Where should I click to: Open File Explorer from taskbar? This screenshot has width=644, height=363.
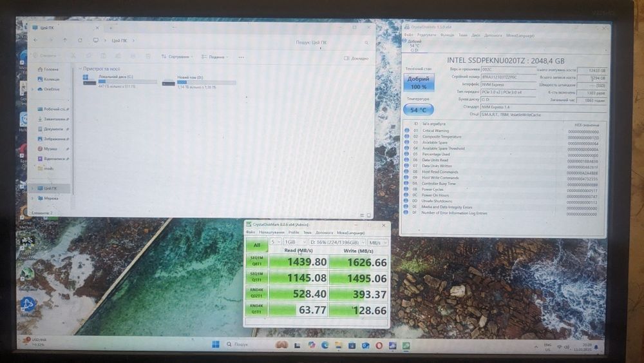(x=339, y=346)
